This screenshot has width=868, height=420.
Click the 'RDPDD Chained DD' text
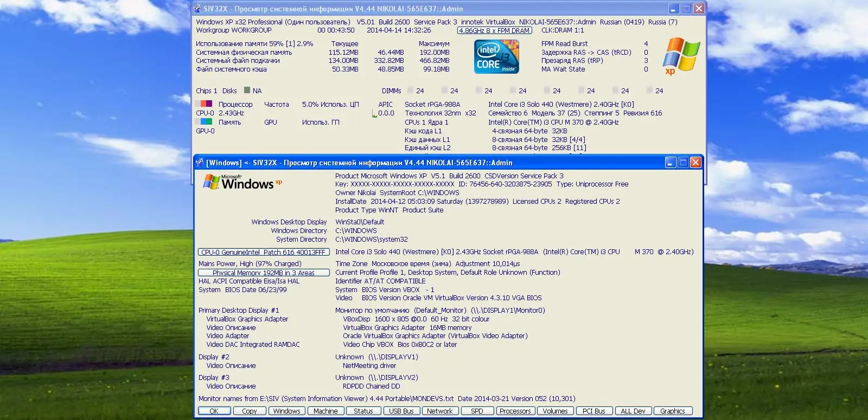[372, 386]
